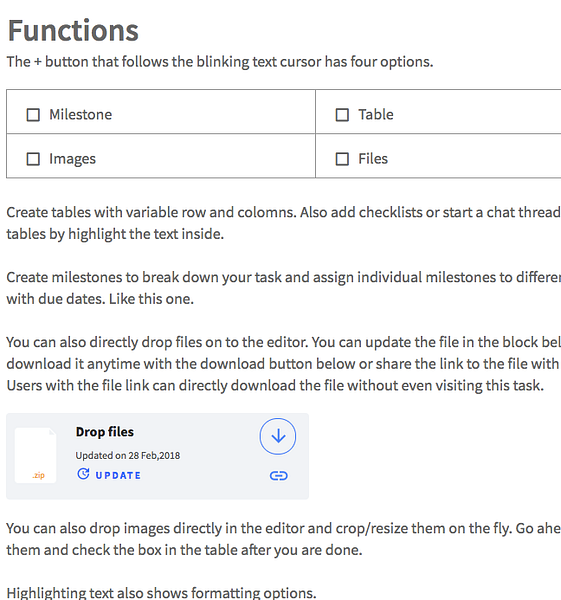
Task: Click the Functions heading
Action: pos(73,30)
